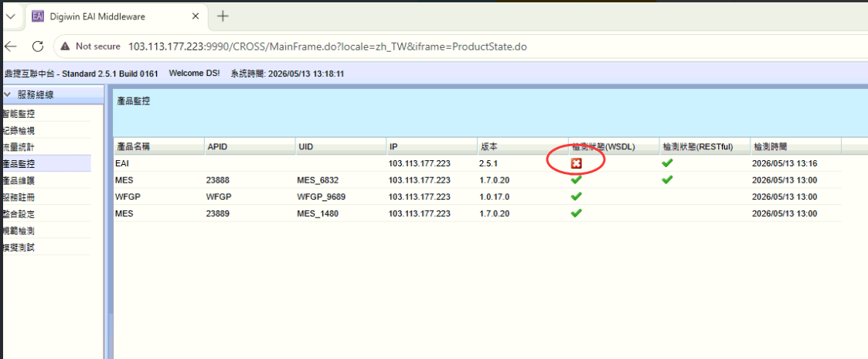Sort by IP column header
This screenshot has height=359, width=868.
click(x=431, y=146)
